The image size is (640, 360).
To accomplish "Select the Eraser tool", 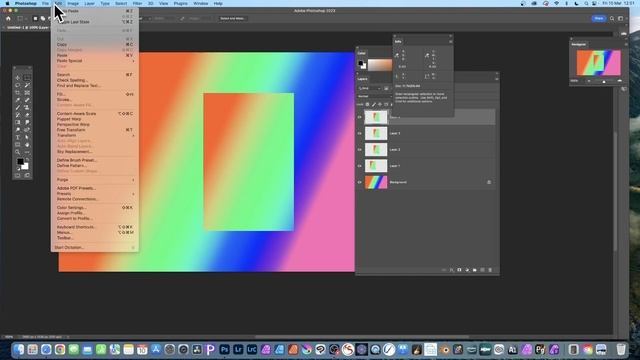I will 27,115.
